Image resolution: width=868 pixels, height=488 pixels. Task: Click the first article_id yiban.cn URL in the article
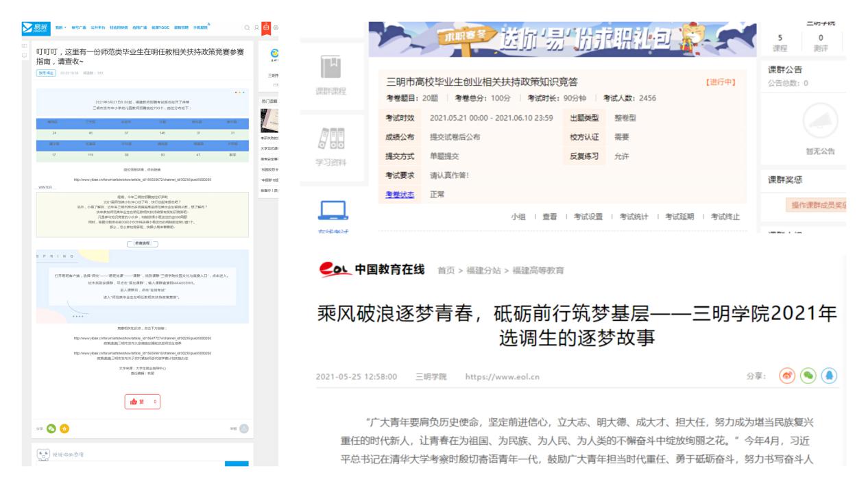click(x=143, y=179)
